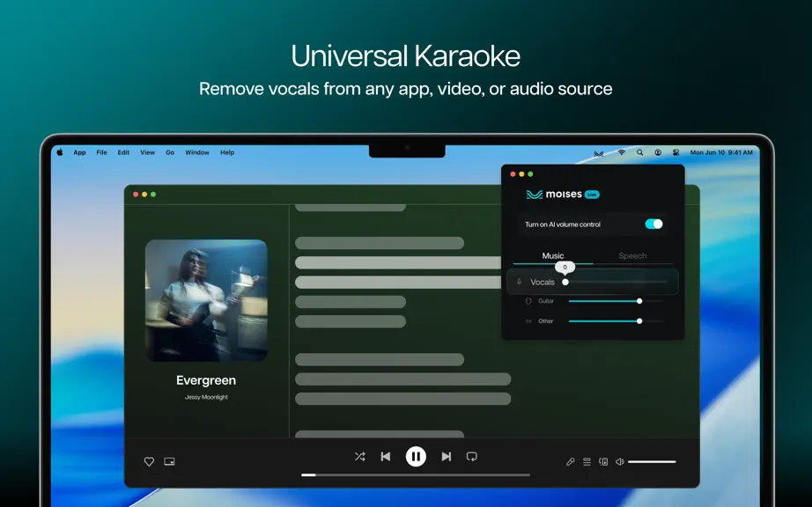This screenshot has width=812, height=507.
Task: Turn off AI volume control switch
Action: 653,224
